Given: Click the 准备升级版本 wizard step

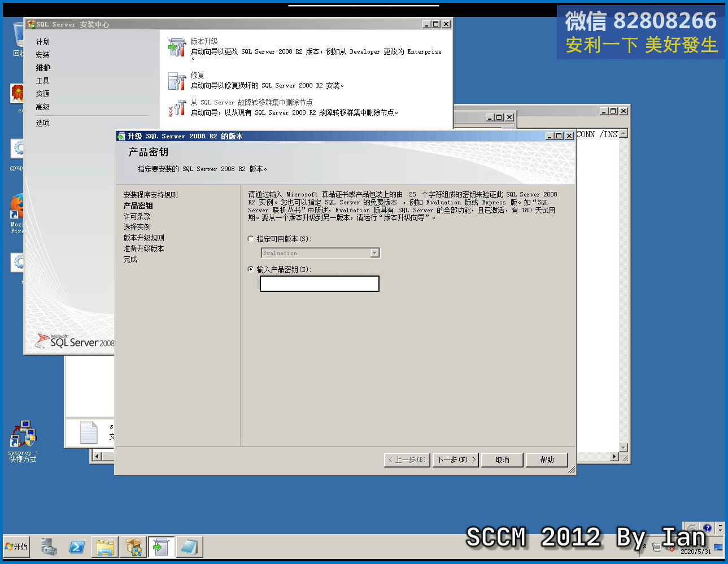Looking at the screenshot, I should click(x=143, y=248).
